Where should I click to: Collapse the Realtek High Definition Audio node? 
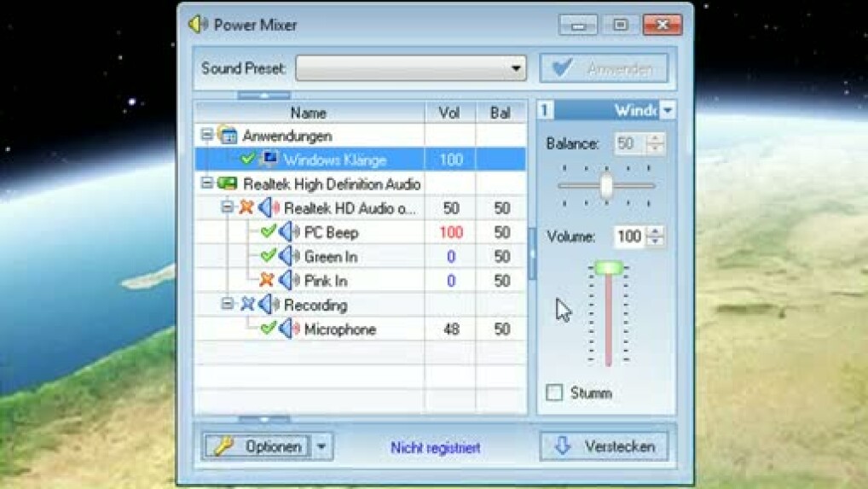click(206, 183)
